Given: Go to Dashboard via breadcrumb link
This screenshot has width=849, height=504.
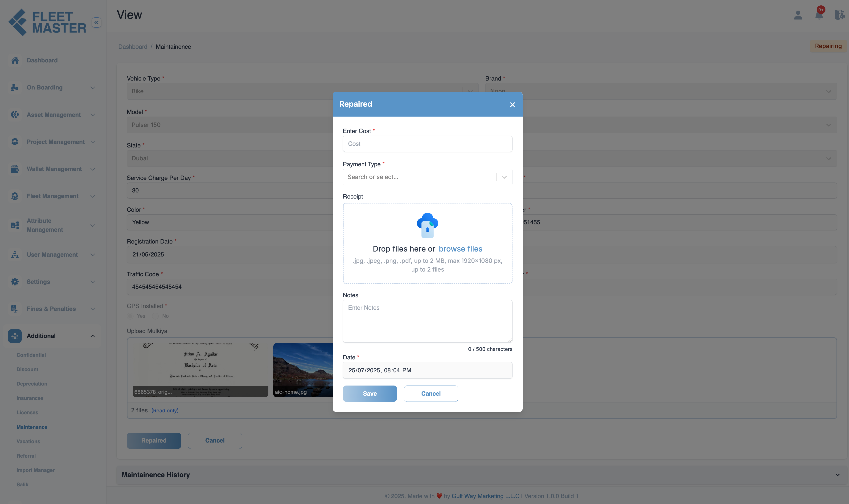Looking at the screenshot, I should coord(133,47).
